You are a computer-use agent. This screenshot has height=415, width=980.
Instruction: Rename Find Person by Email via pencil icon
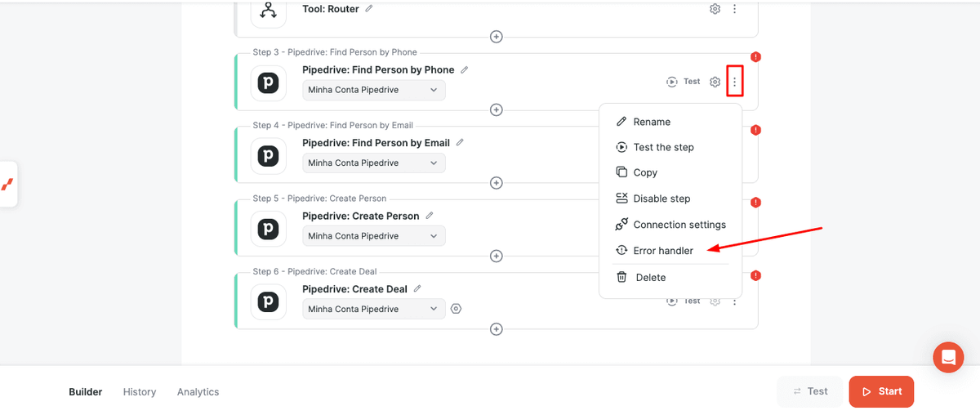pos(460,142)
